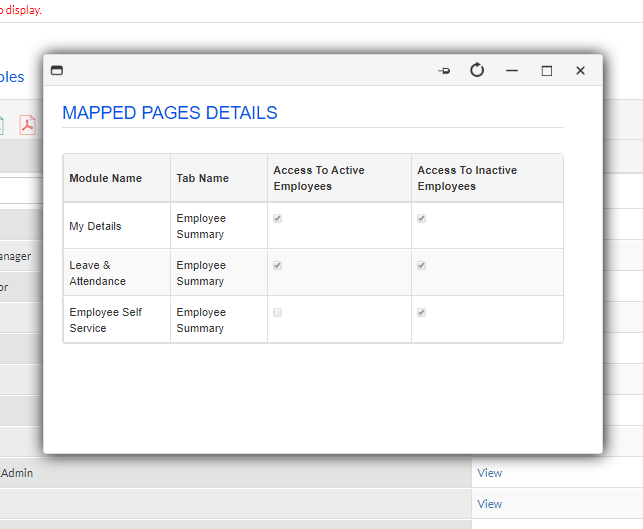The height and width of the screenshot is (529, 643).
Task: Toggle My Details inactive employees access checkbox
Action: 422,219
